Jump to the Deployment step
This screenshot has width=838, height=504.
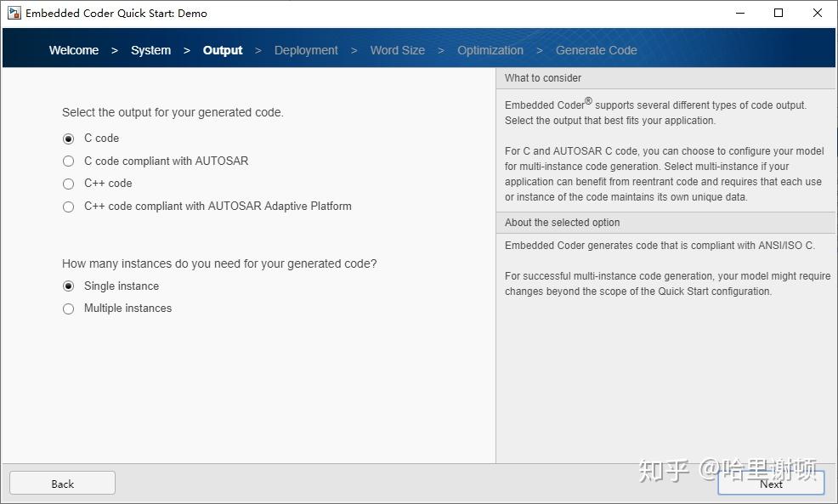click(x=306, y=50)
